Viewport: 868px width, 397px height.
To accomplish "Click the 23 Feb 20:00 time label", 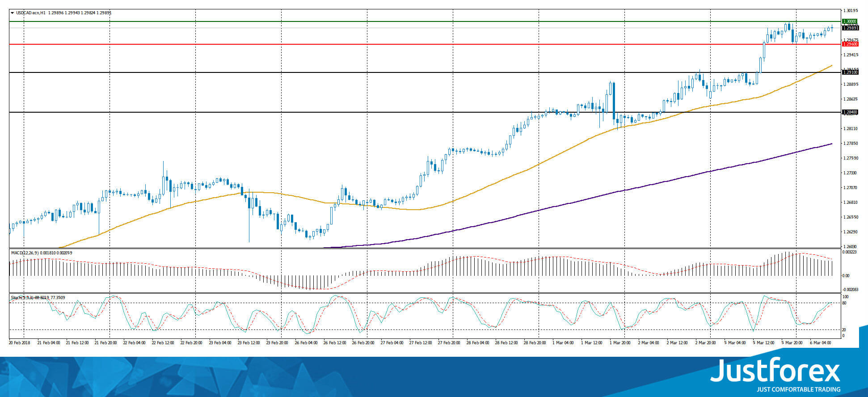I will [x=277, y=343].
